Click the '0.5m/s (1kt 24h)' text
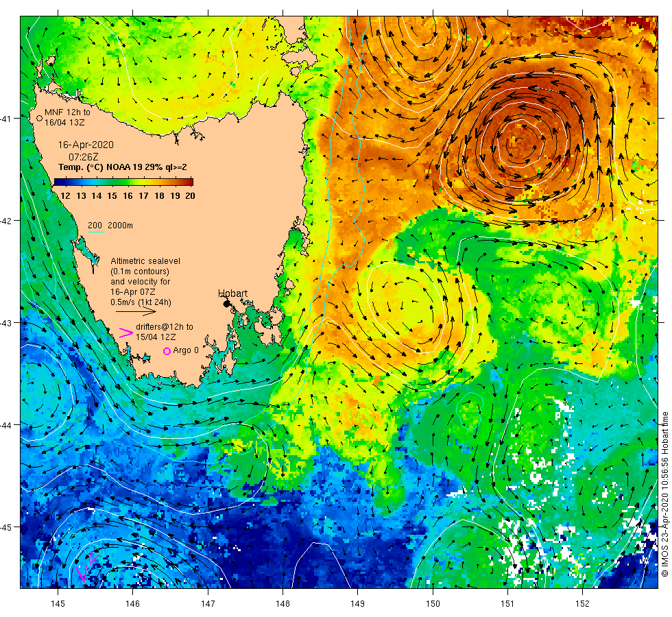This screenshot has width=672, height=617. pos(141,302)
